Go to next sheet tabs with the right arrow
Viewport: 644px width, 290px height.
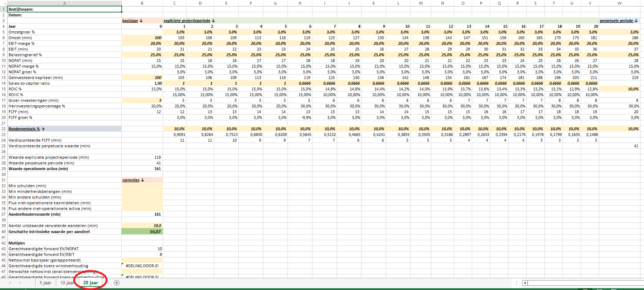click(20, 283)
